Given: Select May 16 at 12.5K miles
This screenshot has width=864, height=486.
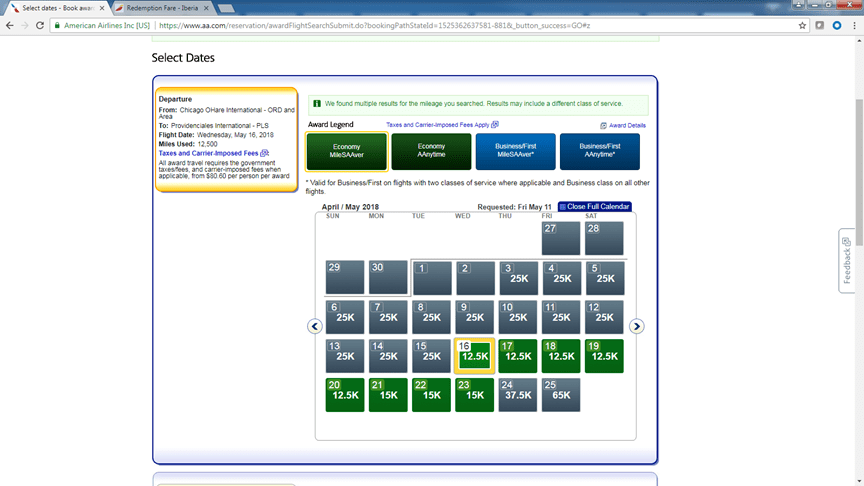Looking at the screenshot, I should (x=474, y=356).
